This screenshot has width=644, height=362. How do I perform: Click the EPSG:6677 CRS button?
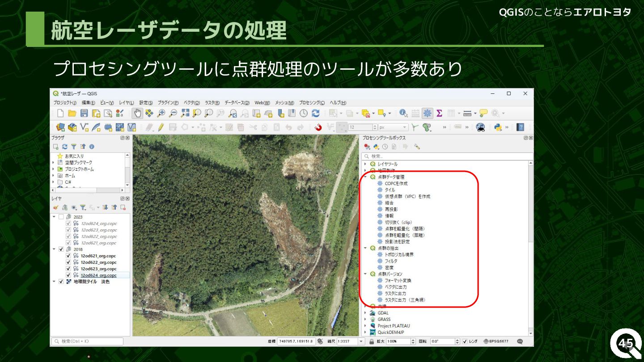(x=496, y=341)
